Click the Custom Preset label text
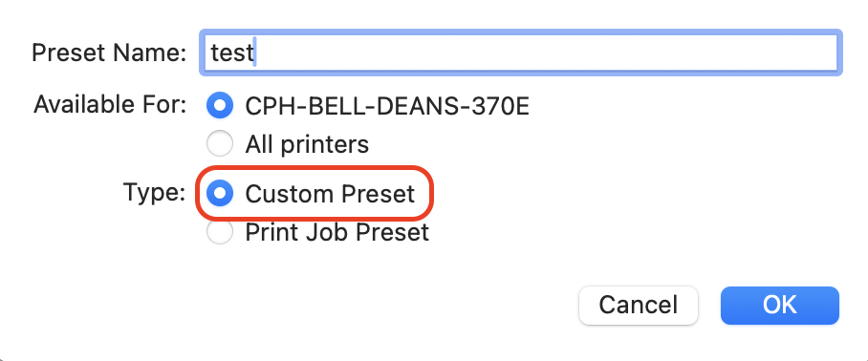This screenshot has height=361, width=868. point(330,194)
